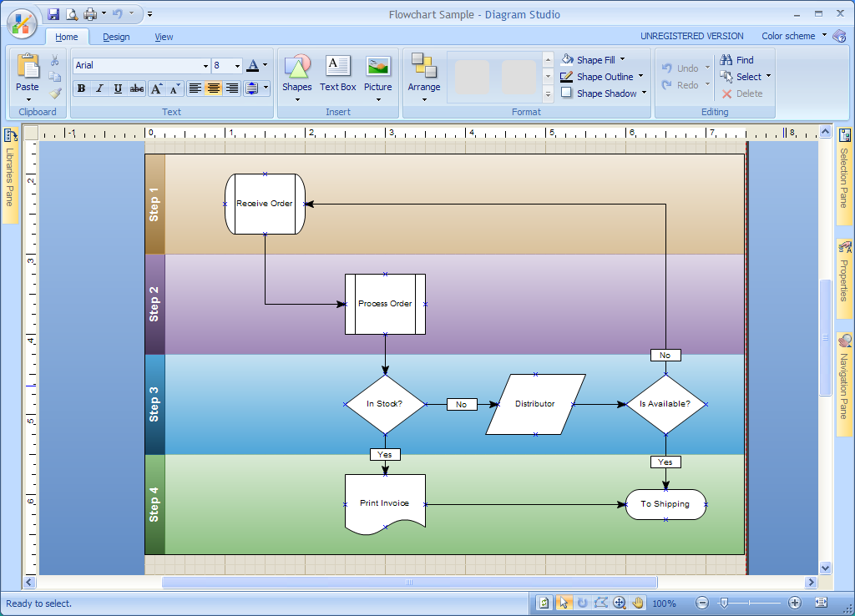
Task: Select the pointer selection tool in status bar
Action: point(564,603)
